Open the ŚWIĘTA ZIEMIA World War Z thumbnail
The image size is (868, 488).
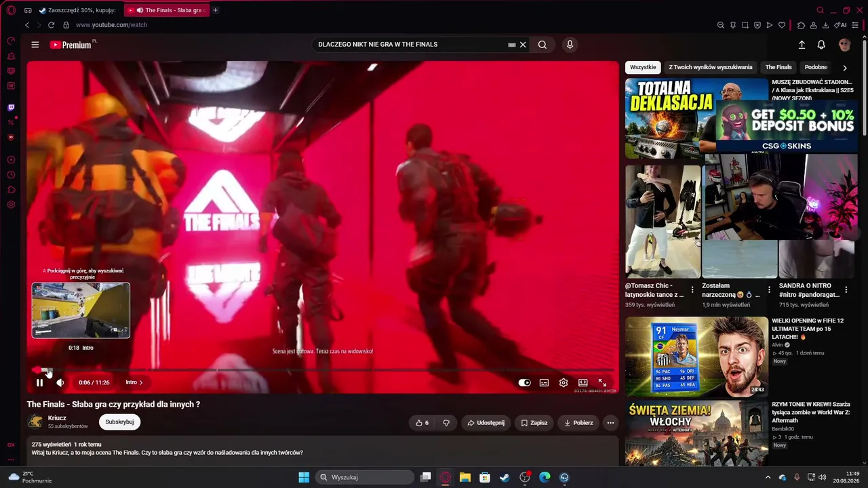(x=696, y=433)
